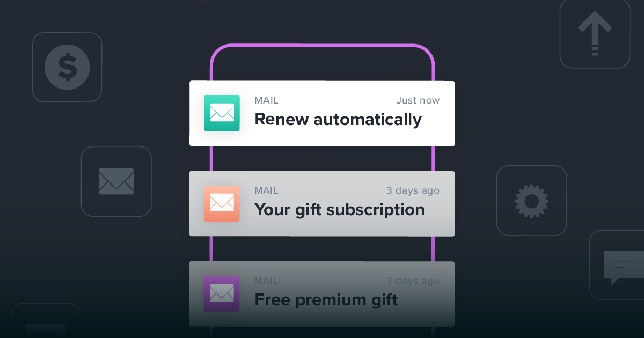
Task: Open the settings gear icon tile
Action: click(531, 201)
